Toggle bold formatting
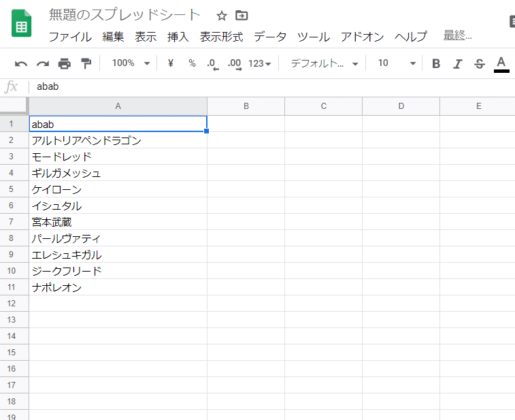Viewport: 515px width, 420px height. tap(436, 63)
